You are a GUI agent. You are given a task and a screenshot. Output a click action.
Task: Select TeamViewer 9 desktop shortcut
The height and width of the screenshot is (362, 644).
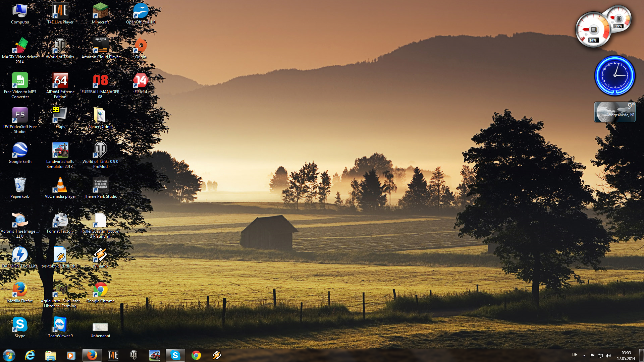pos(60,327)
